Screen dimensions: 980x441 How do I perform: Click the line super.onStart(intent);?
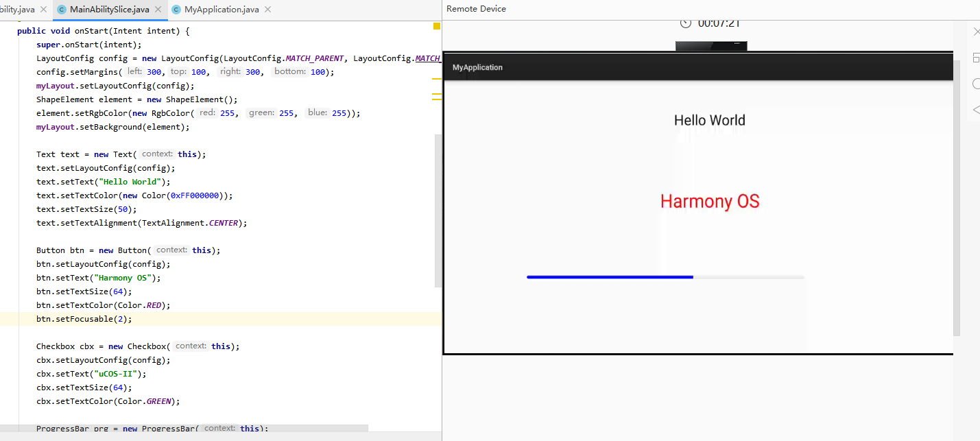coord(88,45)
